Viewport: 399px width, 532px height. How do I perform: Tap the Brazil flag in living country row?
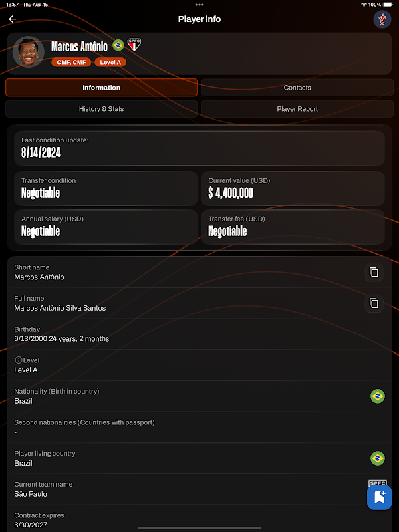(x=378, y=458)
